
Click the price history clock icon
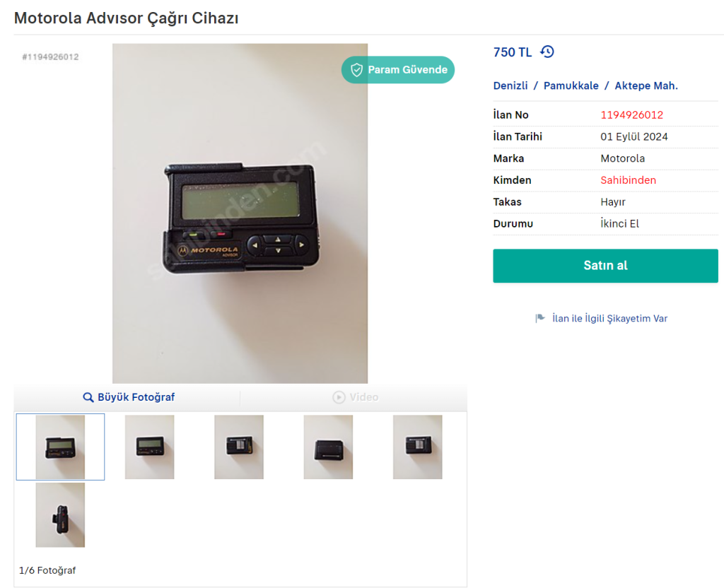click(x=547, y=52)
